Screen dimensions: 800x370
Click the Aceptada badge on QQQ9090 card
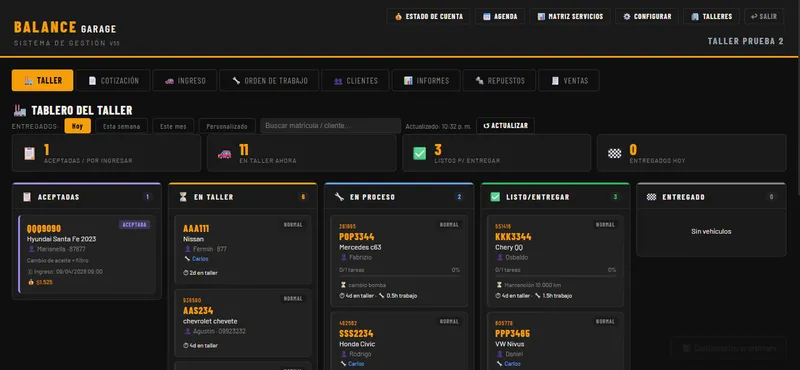(x=135, y=225)
